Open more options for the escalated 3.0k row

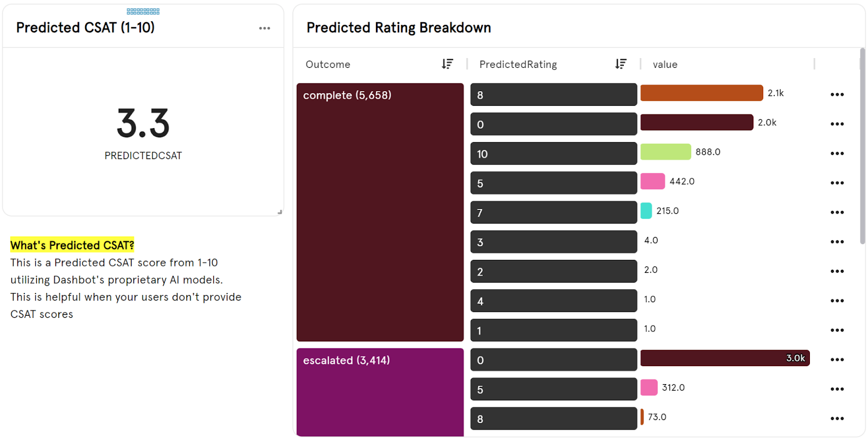point(837,360)
